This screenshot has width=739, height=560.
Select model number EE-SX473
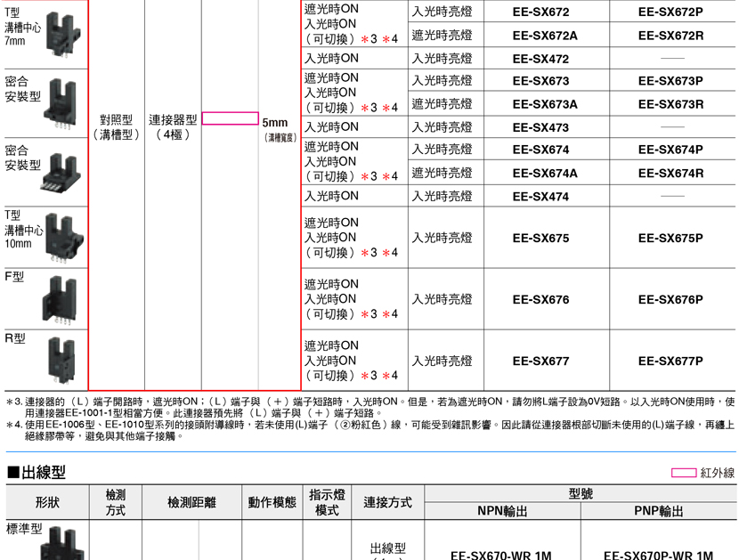pyautogui.click(x=540, y=127)
